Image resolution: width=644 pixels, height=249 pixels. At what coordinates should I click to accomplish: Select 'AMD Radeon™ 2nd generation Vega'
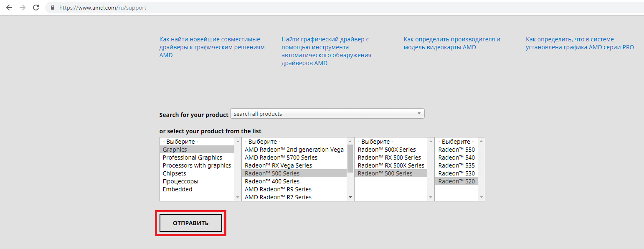294,150
